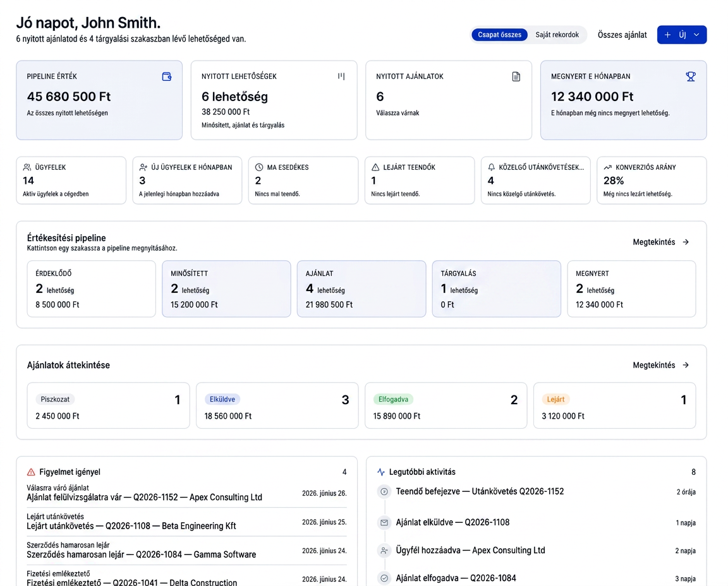This screenshot has width=728, height=586.
Task: Open Összes ajánlat link
Action: point(622,35)
